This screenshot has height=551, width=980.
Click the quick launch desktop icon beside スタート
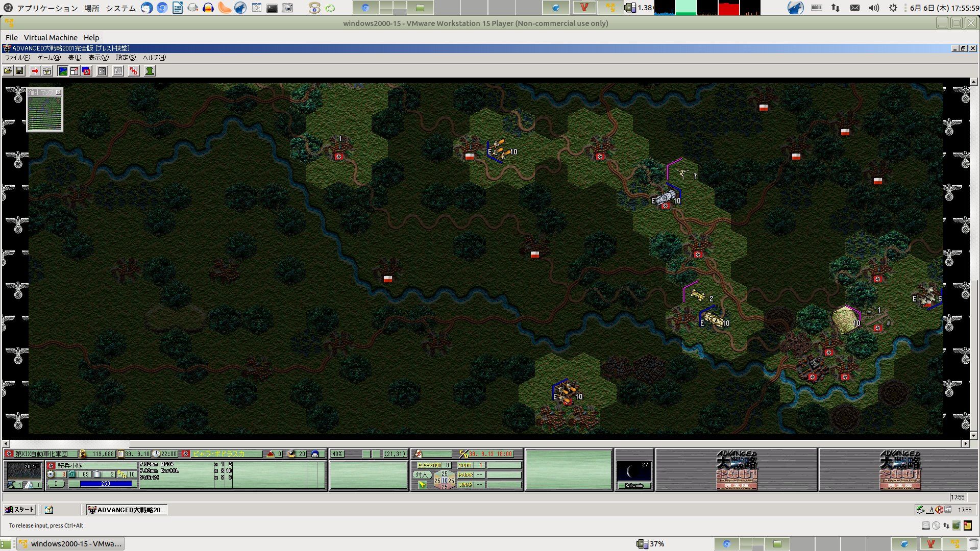[x=49, y=510]
